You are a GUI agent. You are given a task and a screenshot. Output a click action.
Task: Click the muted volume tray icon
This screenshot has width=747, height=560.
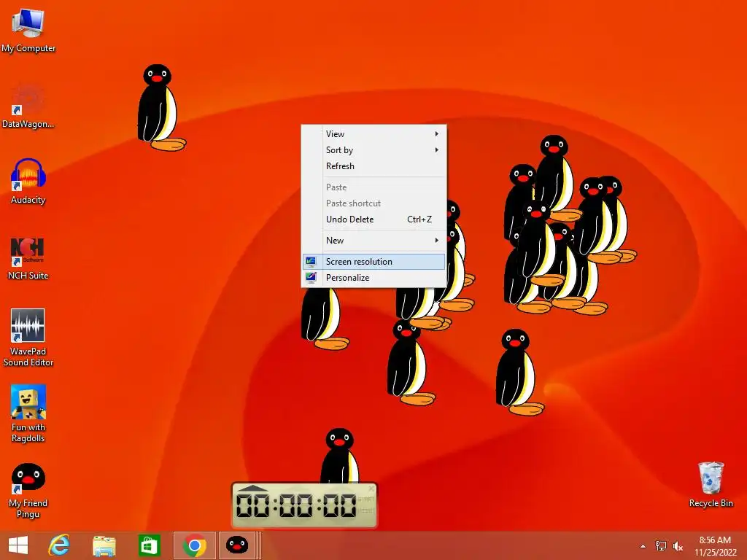point(678,546)
